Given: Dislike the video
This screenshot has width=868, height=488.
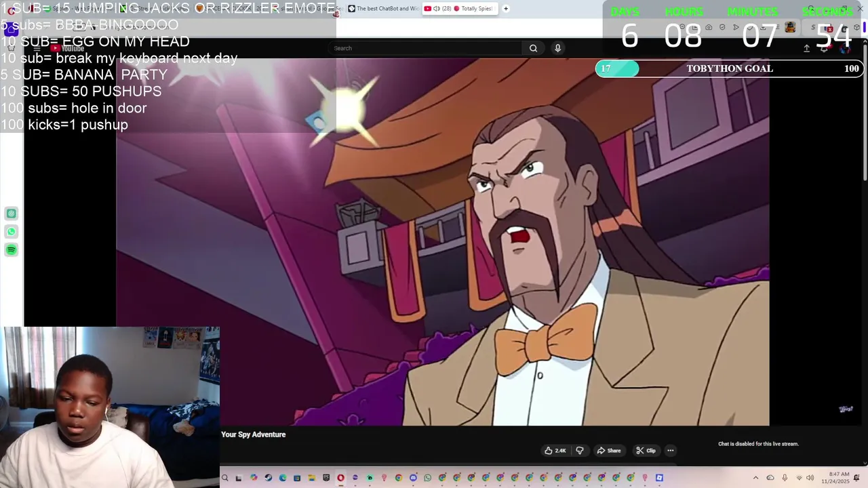Looking at the screenshot, I should click(x=580, y=451).
